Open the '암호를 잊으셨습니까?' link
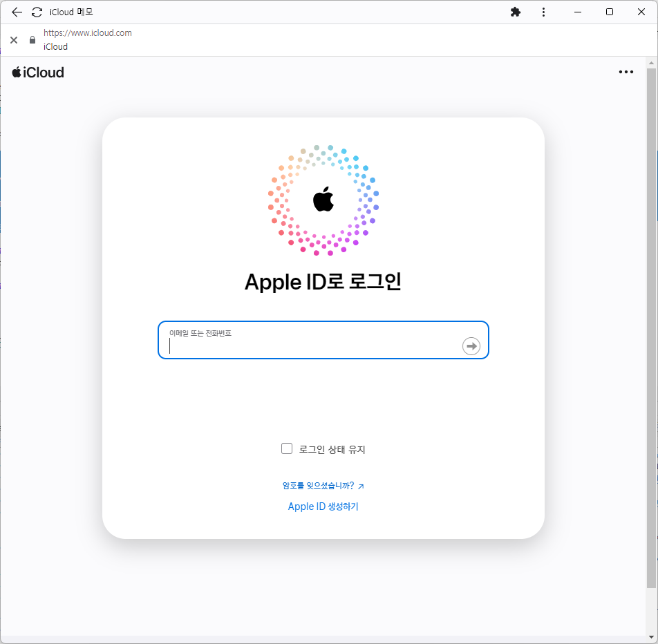The height and width of the screenshot is (644, 658). [323, 485]
